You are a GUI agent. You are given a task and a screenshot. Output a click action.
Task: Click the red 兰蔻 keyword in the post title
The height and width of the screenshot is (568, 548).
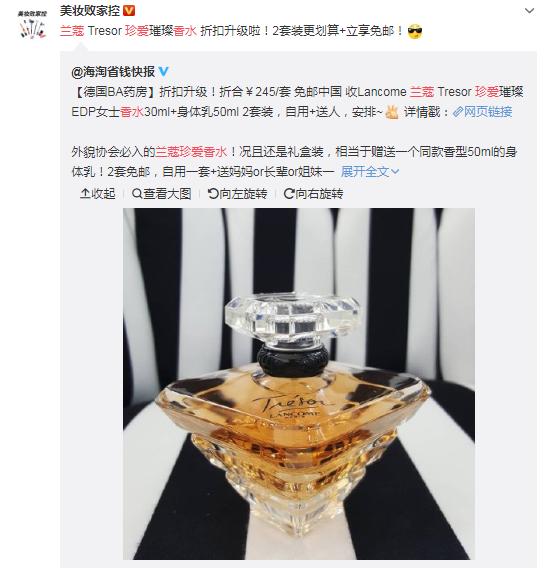point(72,31)
